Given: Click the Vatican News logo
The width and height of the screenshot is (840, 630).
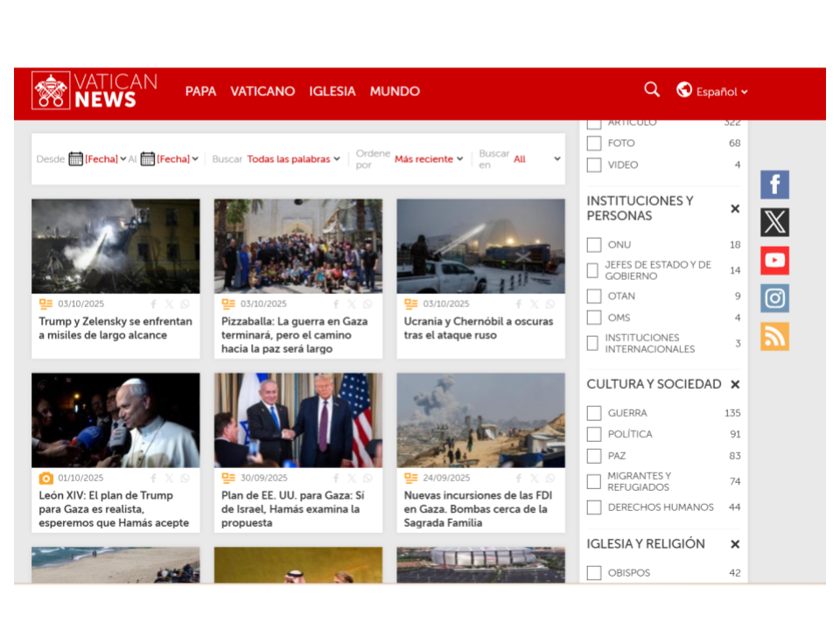Looking at the screenshot, I should (94, 91).
